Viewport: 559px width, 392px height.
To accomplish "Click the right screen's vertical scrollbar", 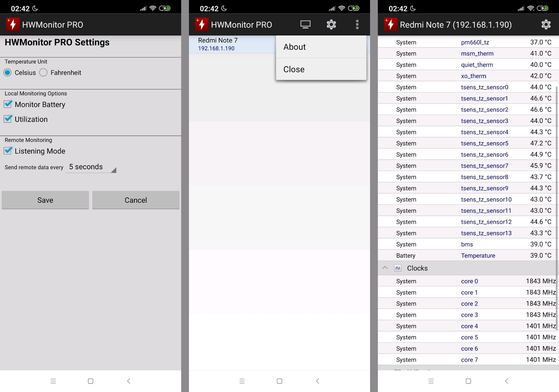I will (x=557, y=208).
